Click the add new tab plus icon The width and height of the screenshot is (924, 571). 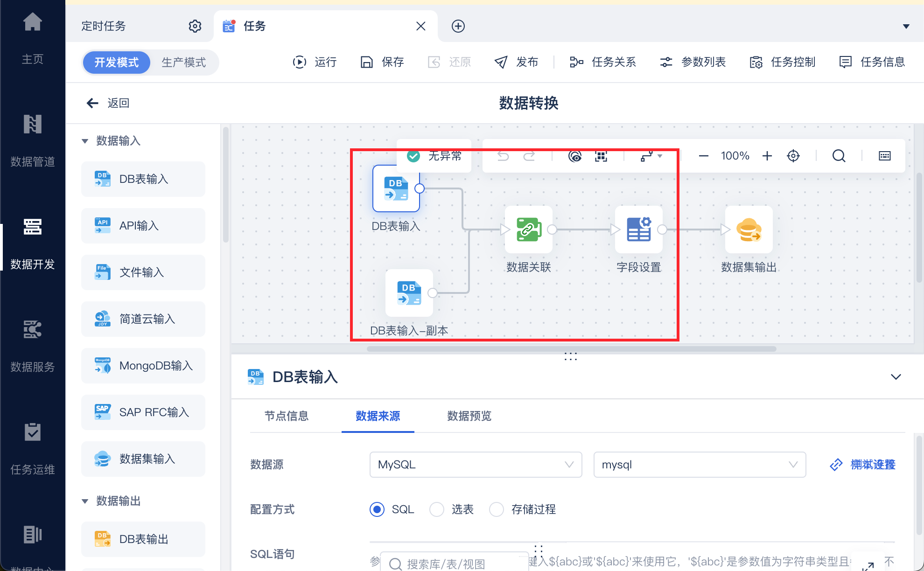pyautogui.click(x=458, y=26)
